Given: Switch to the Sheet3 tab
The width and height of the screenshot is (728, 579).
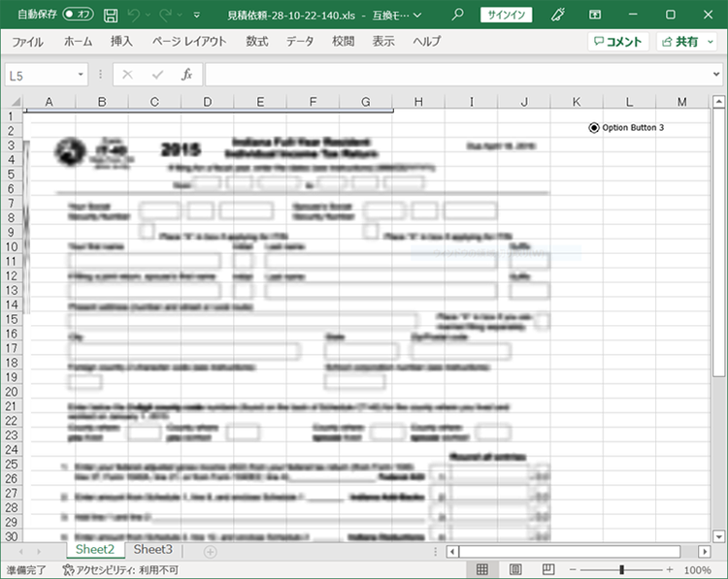Looking at the screenshot, I should tap(152, 549).
